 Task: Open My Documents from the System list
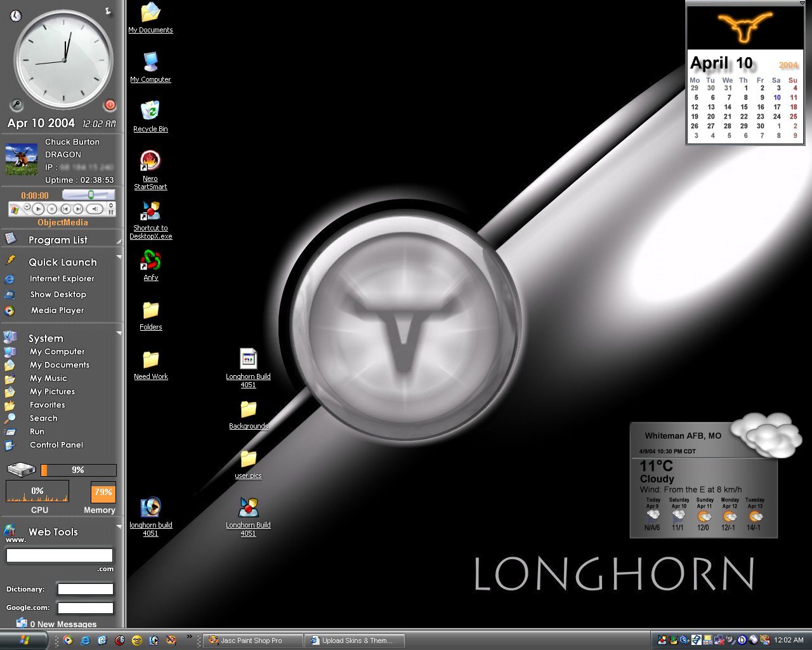click(x=60, y=365)
